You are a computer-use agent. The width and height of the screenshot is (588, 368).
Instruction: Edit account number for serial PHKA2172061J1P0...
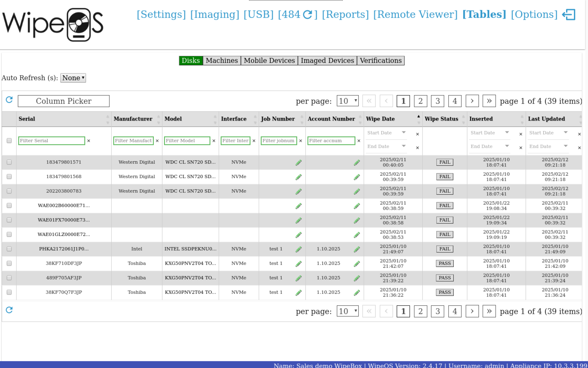click(357, 249)
